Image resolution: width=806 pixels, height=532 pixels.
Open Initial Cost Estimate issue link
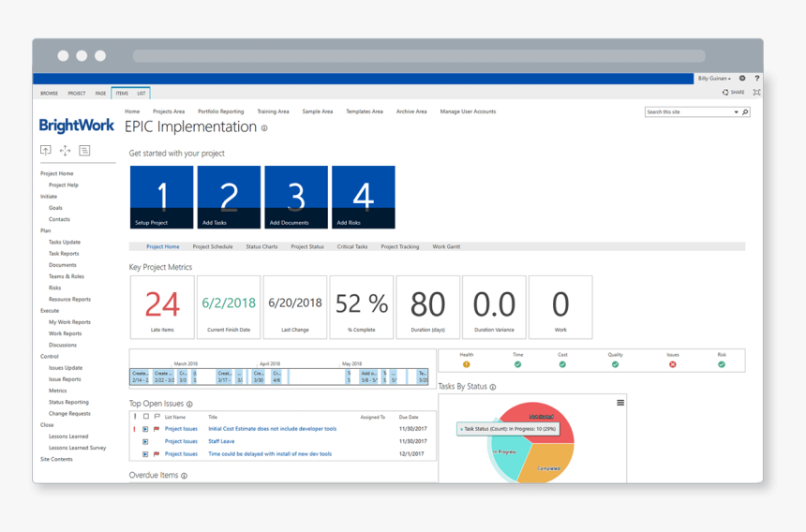click(273, 429)
